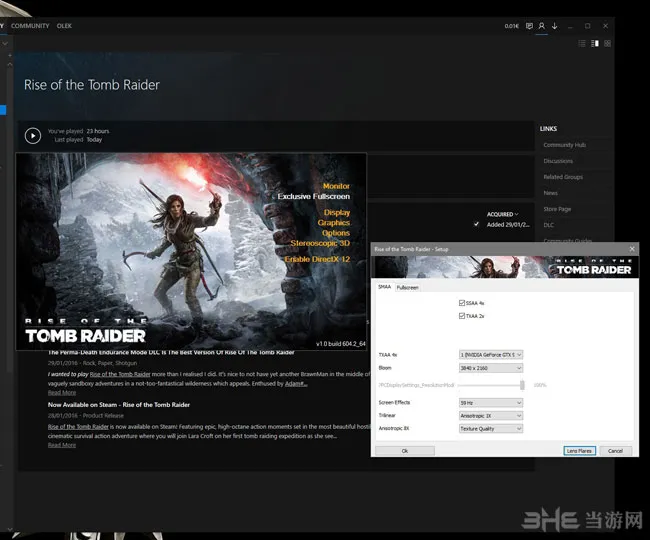Screen dimensions: 650x540
Task: Switch to the Fullscreen tab in Setup
Action: pos(407,288)
